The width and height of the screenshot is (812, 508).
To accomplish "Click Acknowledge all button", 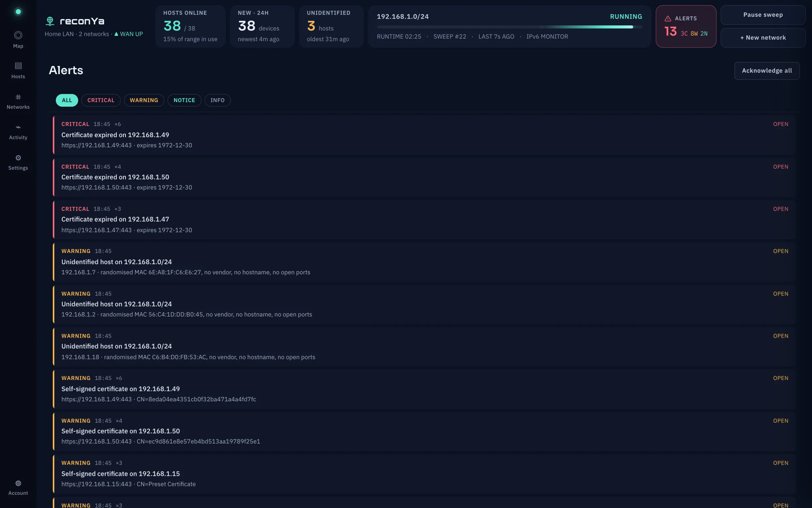I will tap(767, 71).
